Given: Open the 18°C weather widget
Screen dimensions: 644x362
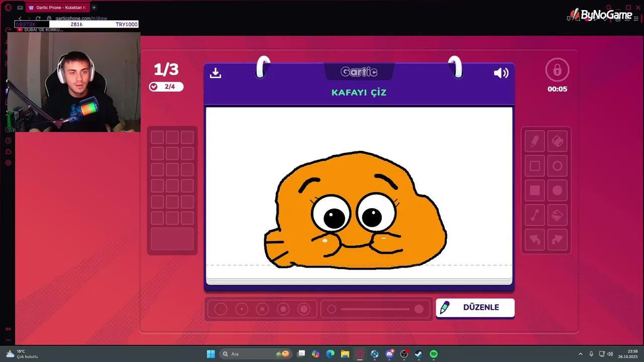Looking at the screenshot, I should [x=22, y=354].
